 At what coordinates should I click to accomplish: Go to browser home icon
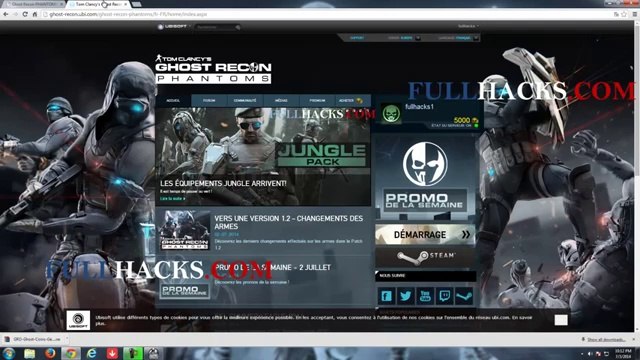coord(35,14)
